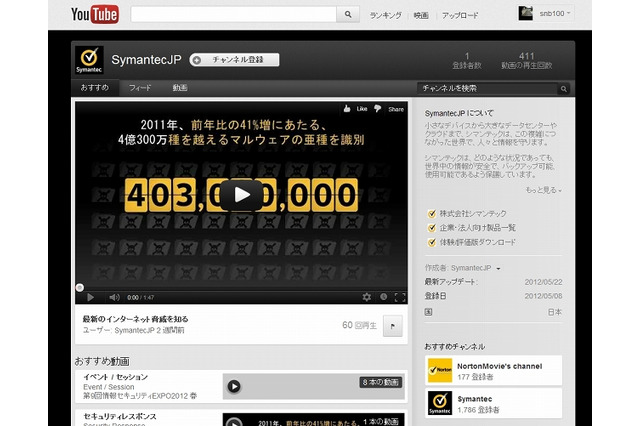Open the アップロード link
Viewport: 640px width, 426px height.
[460, 16]
